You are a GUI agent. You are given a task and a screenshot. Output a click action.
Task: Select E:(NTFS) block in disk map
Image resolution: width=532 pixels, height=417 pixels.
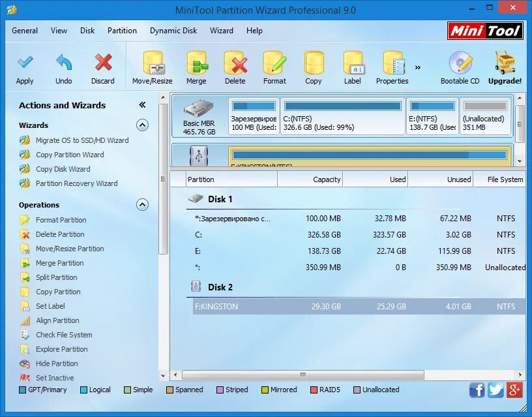tap(432, 116)
